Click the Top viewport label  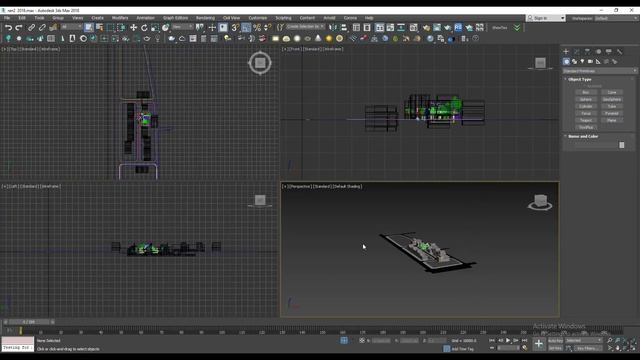tap(13, 49)
